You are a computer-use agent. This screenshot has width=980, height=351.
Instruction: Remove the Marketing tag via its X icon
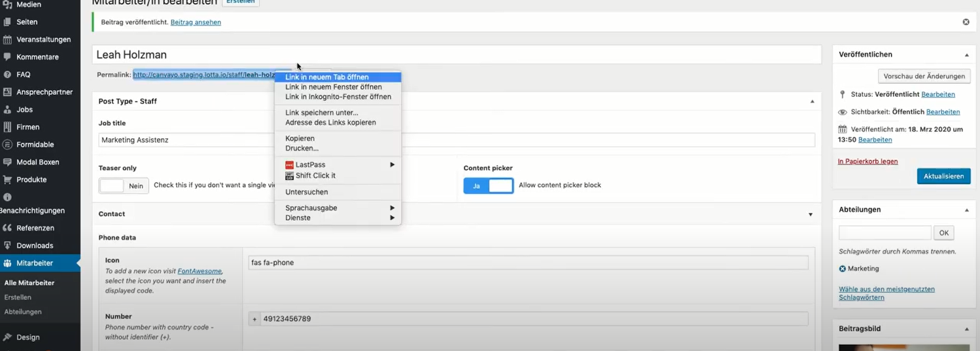tap(843, 268)
